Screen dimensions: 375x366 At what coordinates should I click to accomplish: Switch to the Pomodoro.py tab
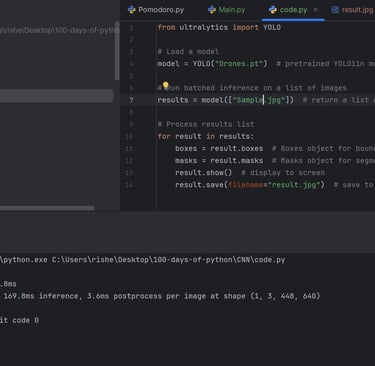(156, 10)
